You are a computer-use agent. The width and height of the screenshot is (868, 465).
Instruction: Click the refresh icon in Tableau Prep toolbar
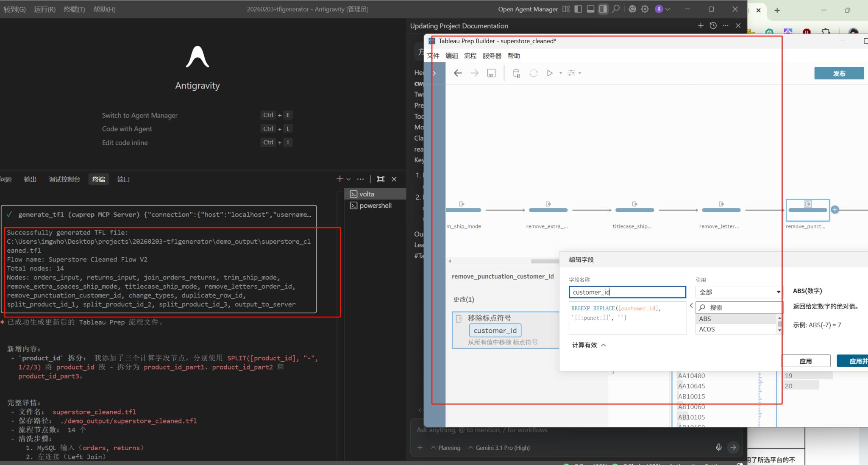[x=534, y=73]
